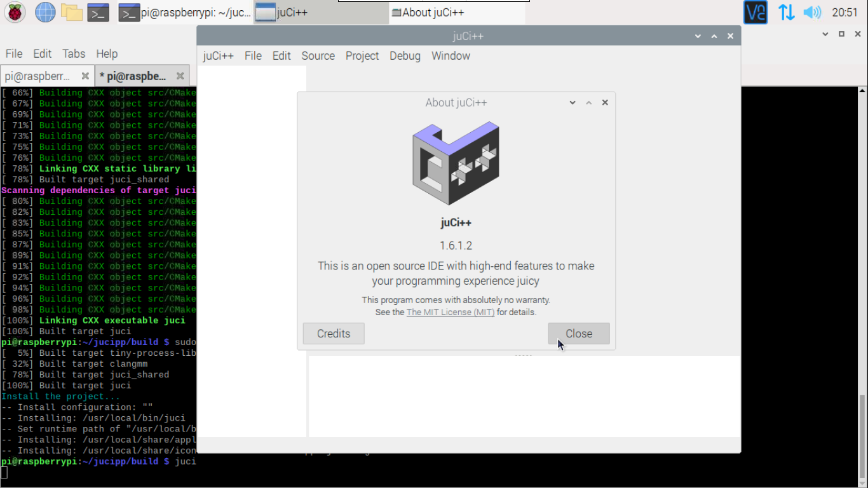Close the About juCi++ dialog via X
This screenshot has width=868, height=488.
(x=605, y=102)
